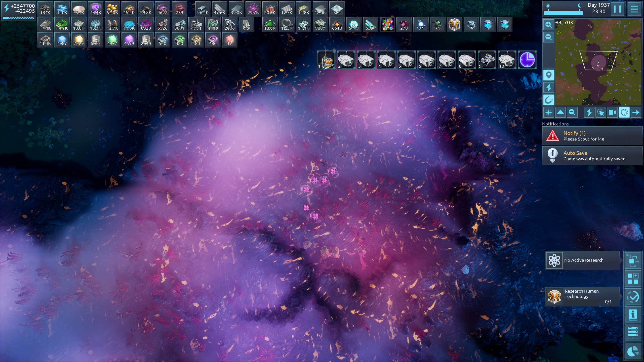This screenshot has height=362, width=644.
Task: Click the up triangle under minimap
Action: click(x=560, y=112)
